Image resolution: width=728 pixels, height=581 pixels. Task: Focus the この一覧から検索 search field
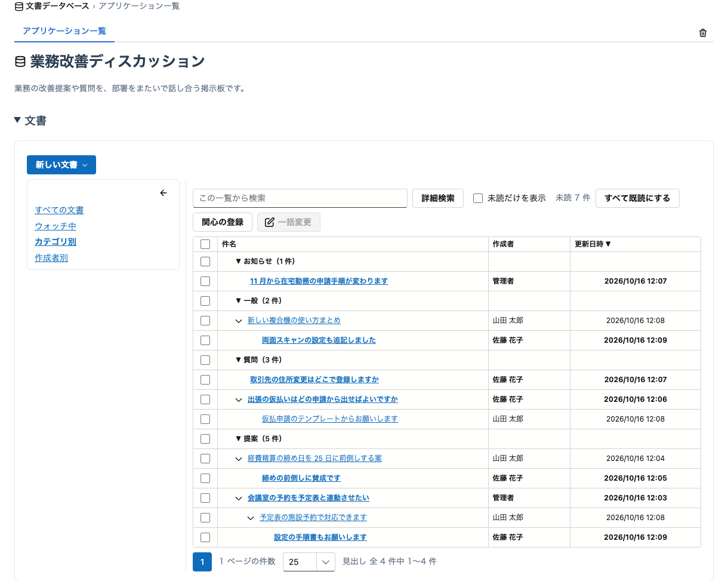tap(300, 198)
